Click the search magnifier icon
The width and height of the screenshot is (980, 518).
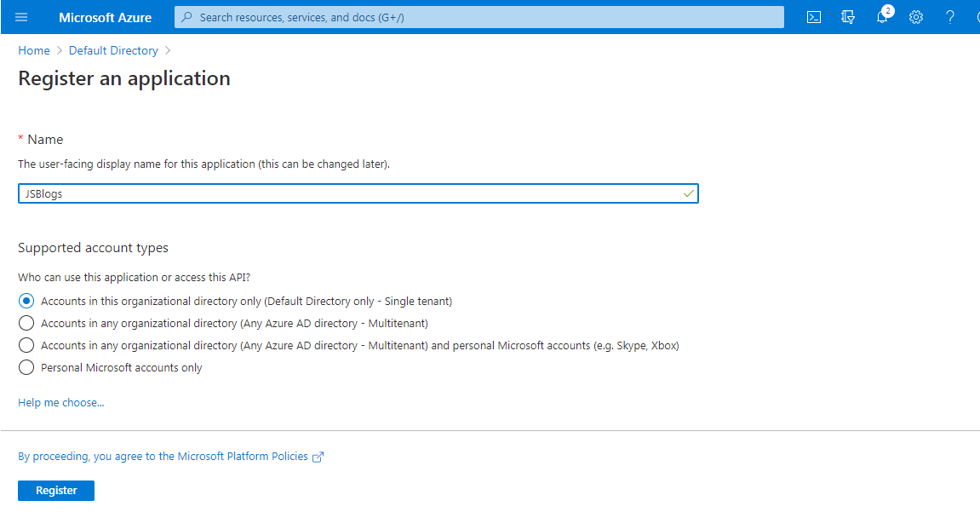point(187,17)
